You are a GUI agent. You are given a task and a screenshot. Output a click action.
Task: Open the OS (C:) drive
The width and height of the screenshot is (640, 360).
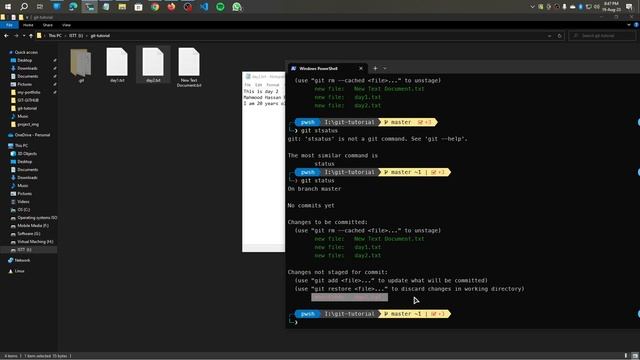pos(23,209)
